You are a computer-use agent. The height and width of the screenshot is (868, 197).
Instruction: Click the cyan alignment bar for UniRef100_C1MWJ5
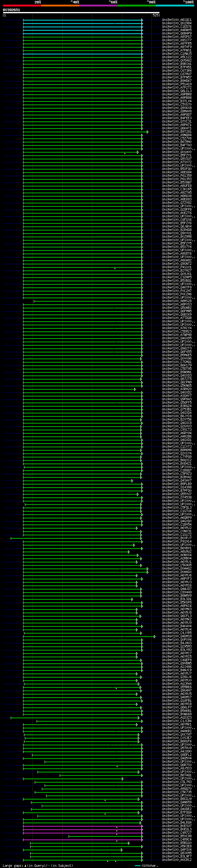[x=83, y=54]
